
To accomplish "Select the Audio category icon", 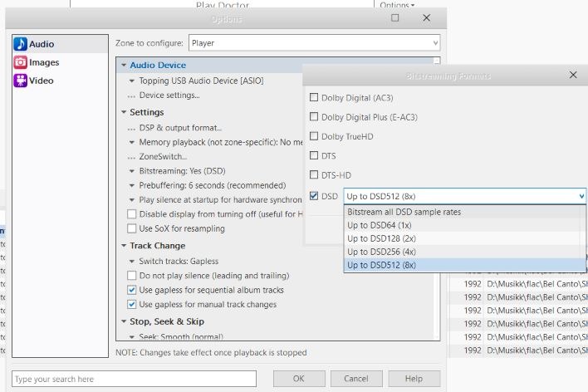I will (x=21, y=44).
